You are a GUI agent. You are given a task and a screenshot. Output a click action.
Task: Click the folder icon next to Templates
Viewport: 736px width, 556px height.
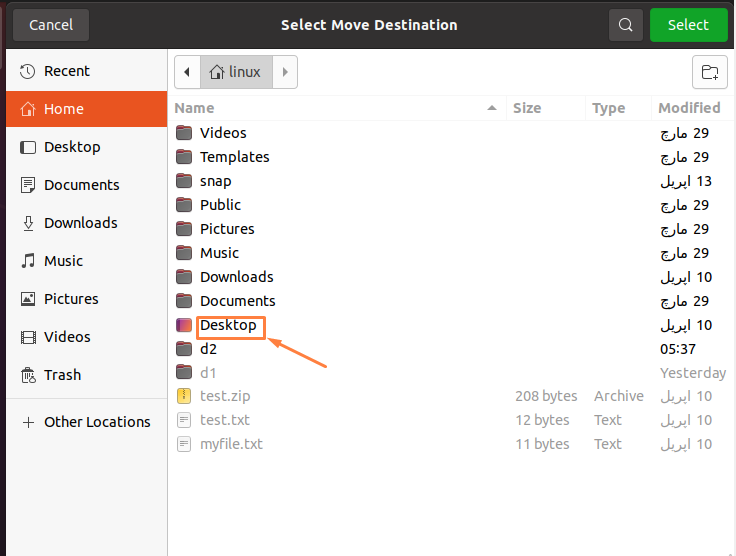click(184, 157)
